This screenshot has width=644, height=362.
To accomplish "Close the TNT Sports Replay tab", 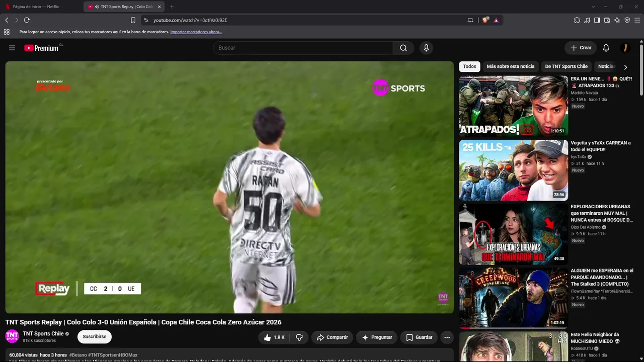I will [159, 7].
